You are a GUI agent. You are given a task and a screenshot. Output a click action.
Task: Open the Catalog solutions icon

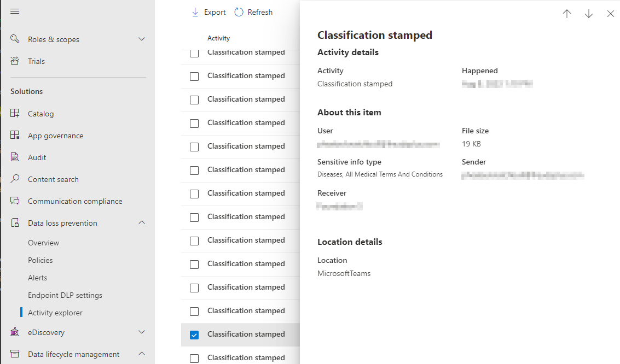(15, 114)
